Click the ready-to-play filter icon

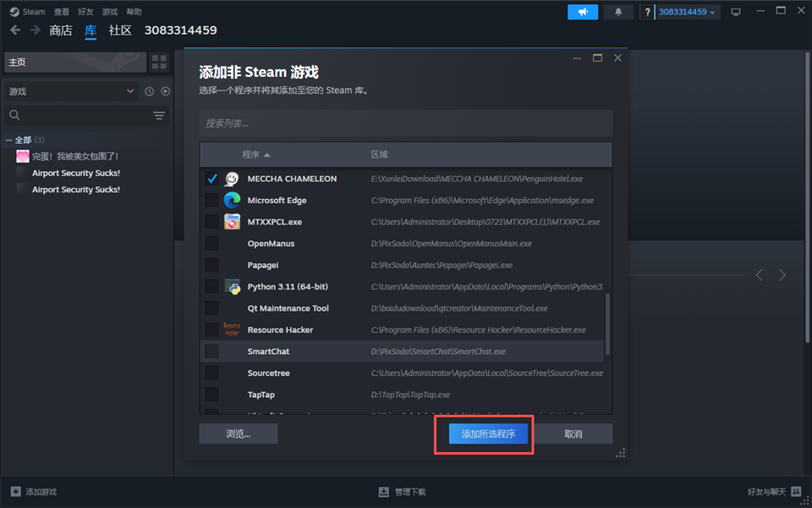click(165, 91)
